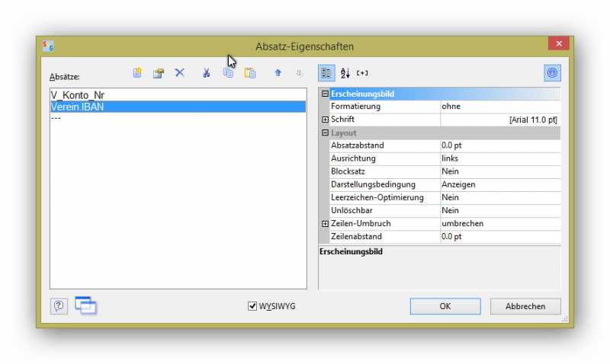Open help with question mark icon
Viewport: 610px width, 364px height.
59,306
